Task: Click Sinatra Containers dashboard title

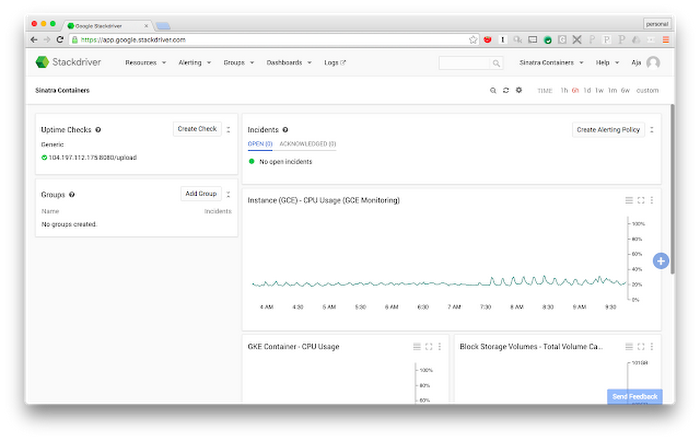Action: click(x=62, y=90)
